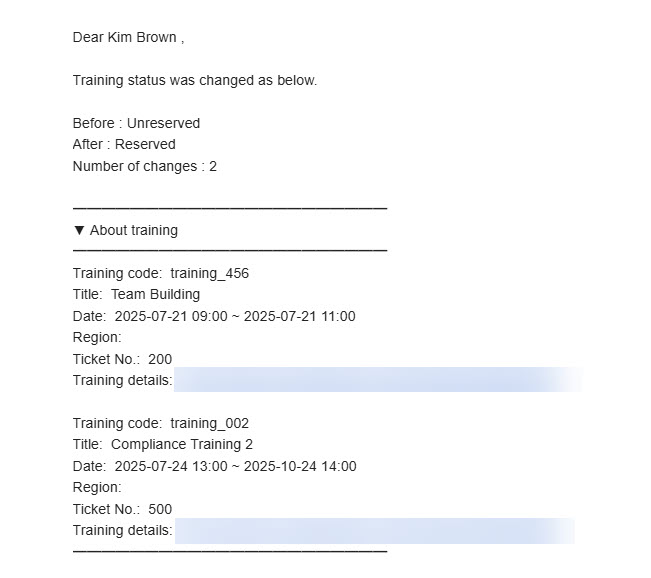This screenshot has width=651, height=578.
Task: Click the training_002 code text
Action: pyautogui.click(x=209, y=423)
